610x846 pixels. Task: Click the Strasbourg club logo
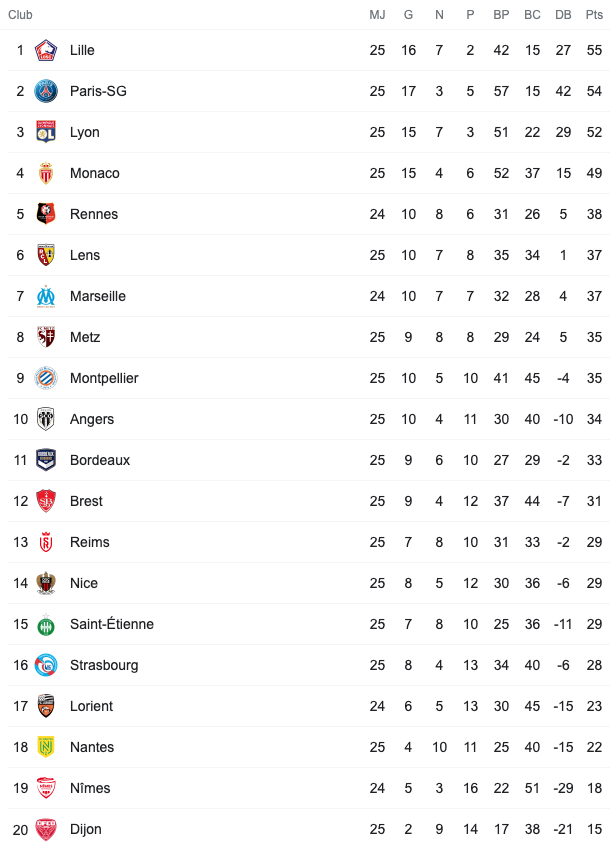tap(46, 665)
